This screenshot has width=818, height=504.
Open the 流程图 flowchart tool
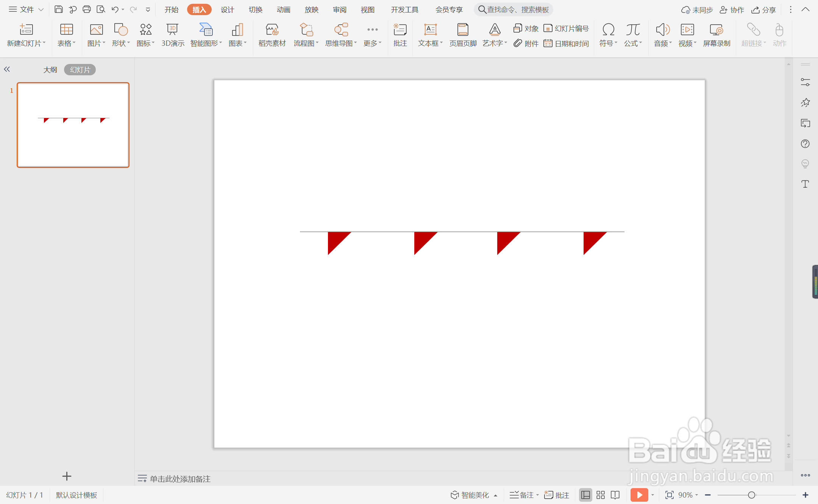coord(306,35)
